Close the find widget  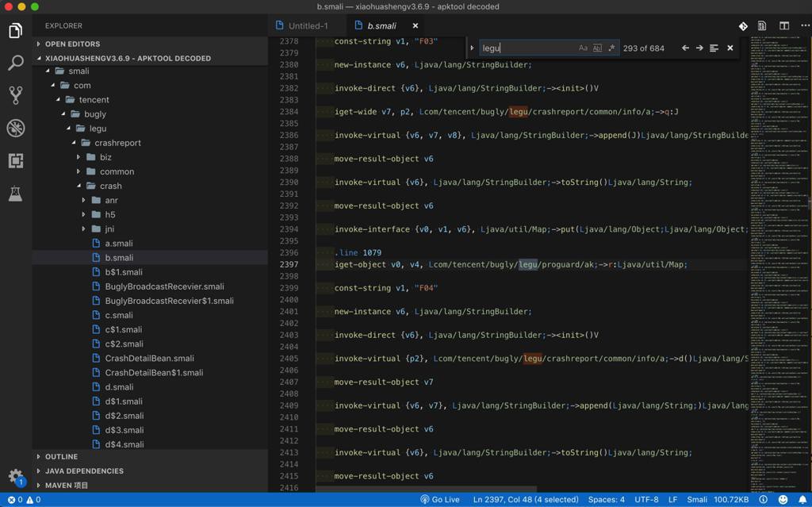point(730,48)
